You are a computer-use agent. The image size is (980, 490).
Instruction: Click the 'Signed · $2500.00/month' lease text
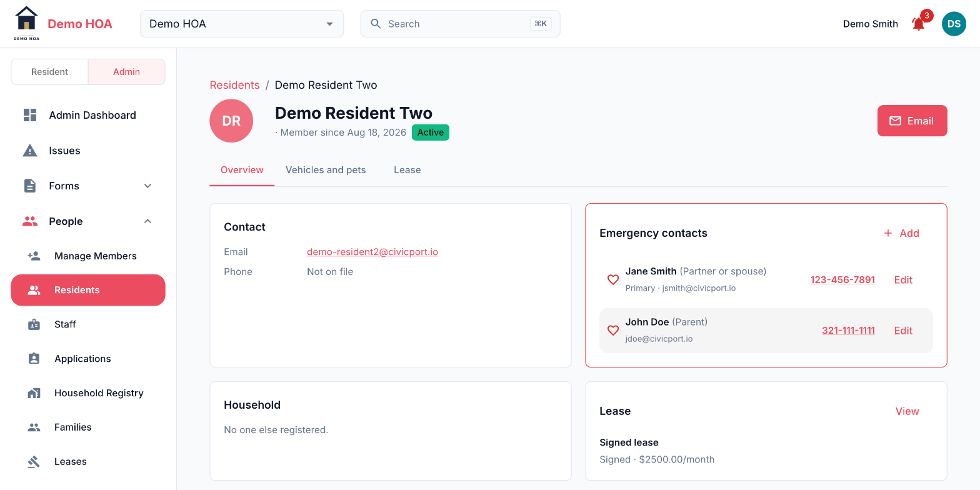657,459
